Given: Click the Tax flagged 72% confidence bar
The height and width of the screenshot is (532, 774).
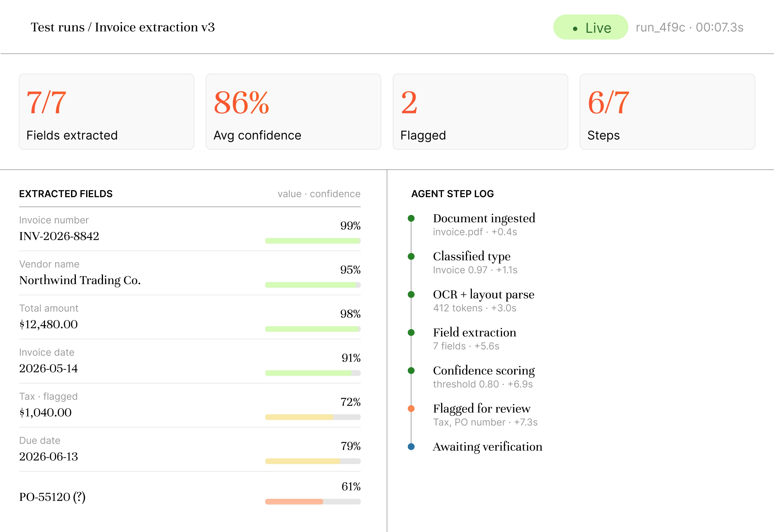Looking at the screenshot, I should tap(313, 417).
